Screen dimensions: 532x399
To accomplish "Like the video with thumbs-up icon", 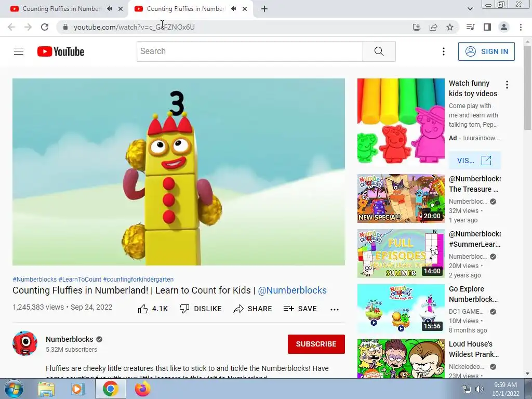I will tap(153, 309).
